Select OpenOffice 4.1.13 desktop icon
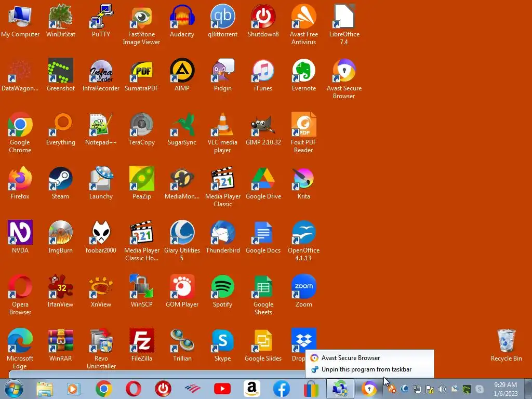This screenshot has height=399, width=532. coord(303,240)
